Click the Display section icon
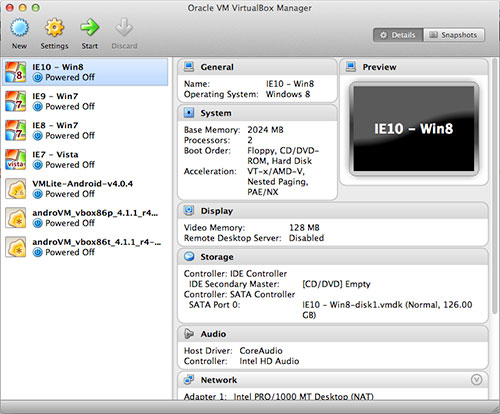This screenshot has height=414, width=500. [189, 210]
